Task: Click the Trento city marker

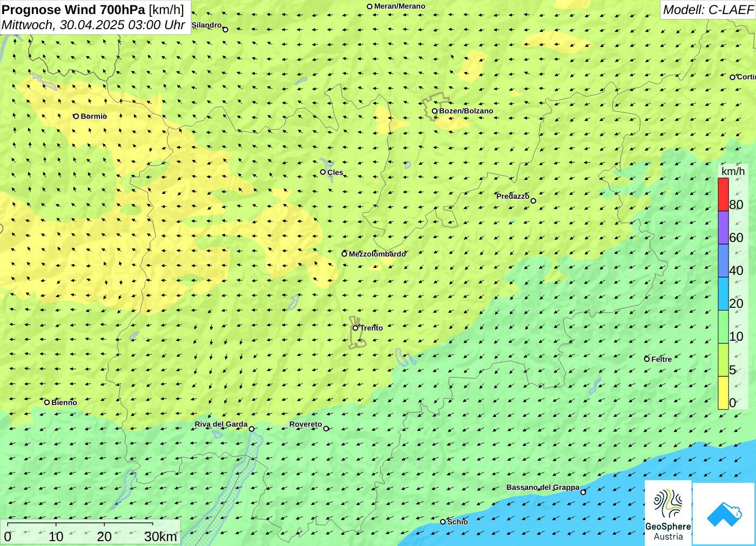Action: [355, 328]
